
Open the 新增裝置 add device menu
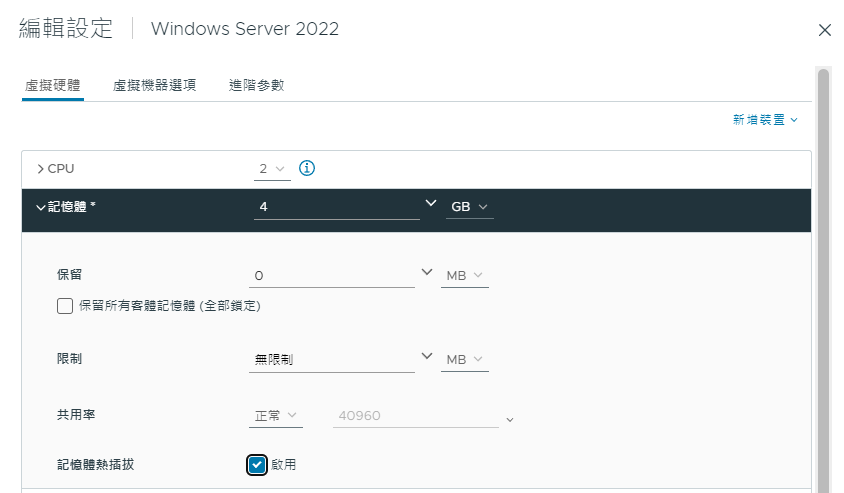(x=765, y=119)
